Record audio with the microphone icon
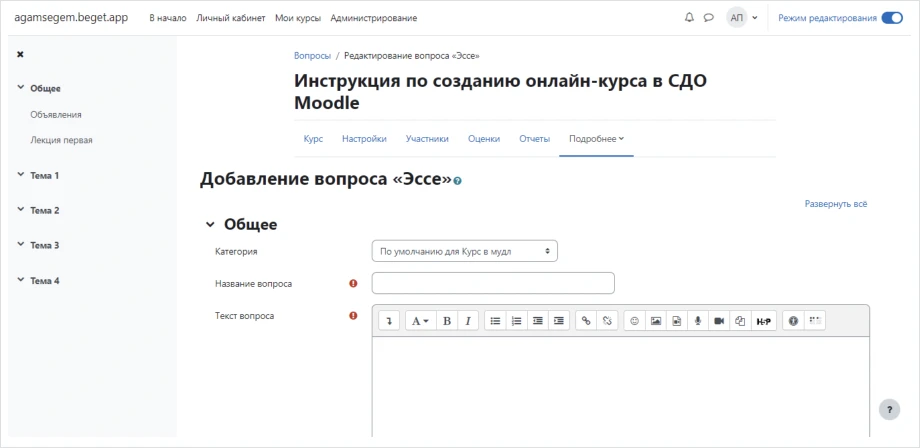The image size is (920, 448). [698, 321]
